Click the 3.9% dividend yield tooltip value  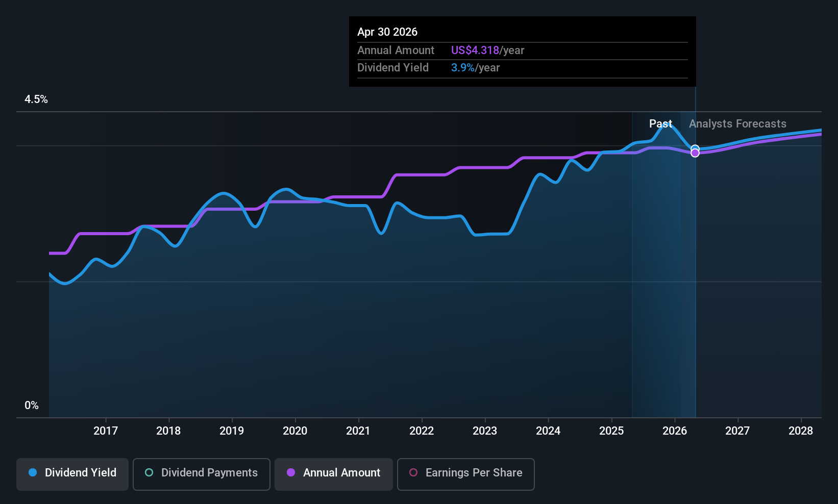pyautogui.click(x=463, y=68)
